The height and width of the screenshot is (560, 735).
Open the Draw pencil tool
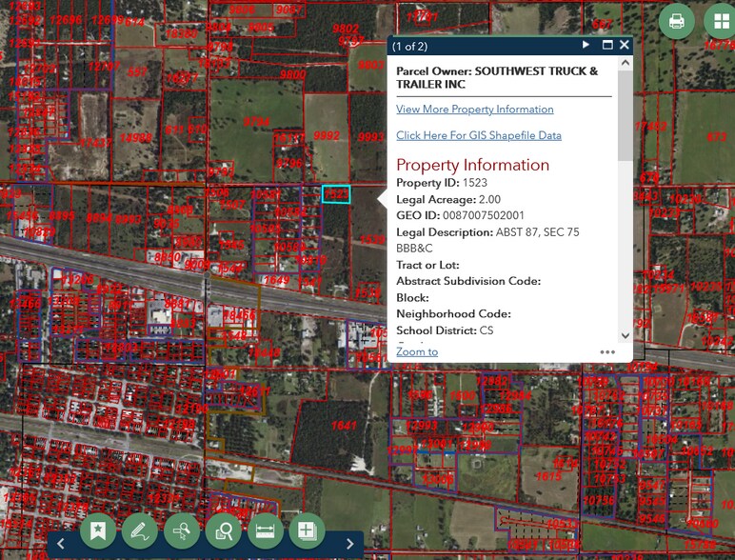coord(140,530)
